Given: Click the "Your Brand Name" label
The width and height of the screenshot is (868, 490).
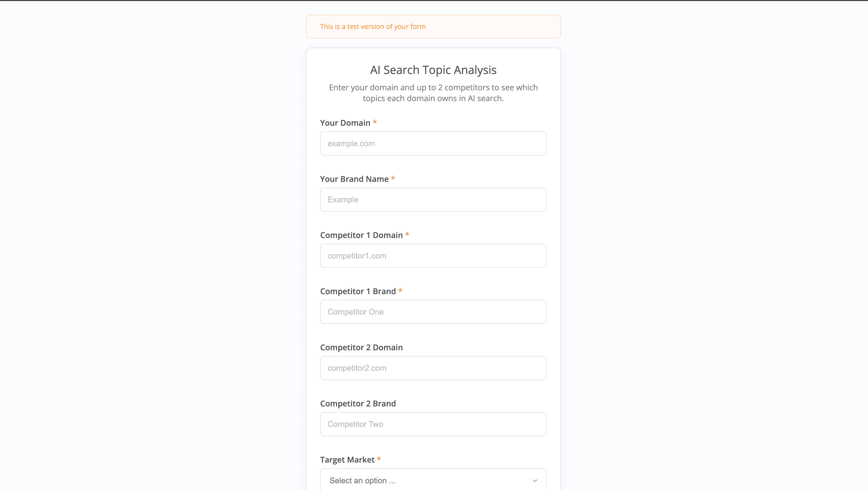Looking at the screenshot, I should point(354,179).
